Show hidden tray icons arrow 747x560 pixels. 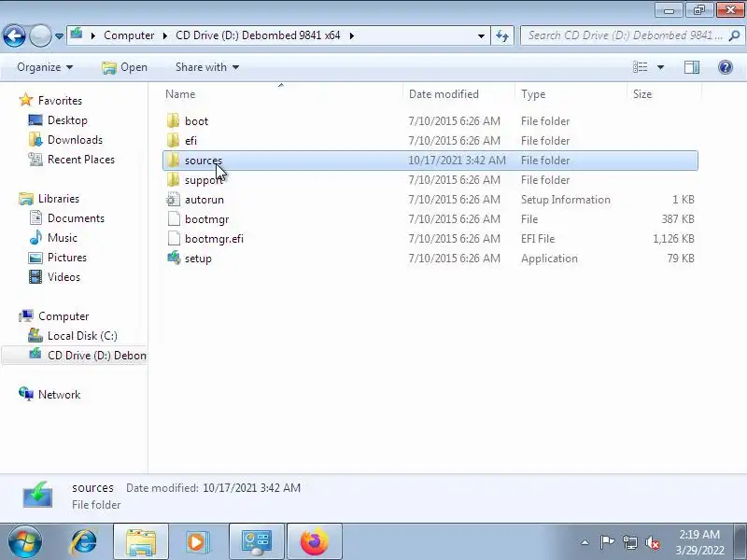[585, 542]
